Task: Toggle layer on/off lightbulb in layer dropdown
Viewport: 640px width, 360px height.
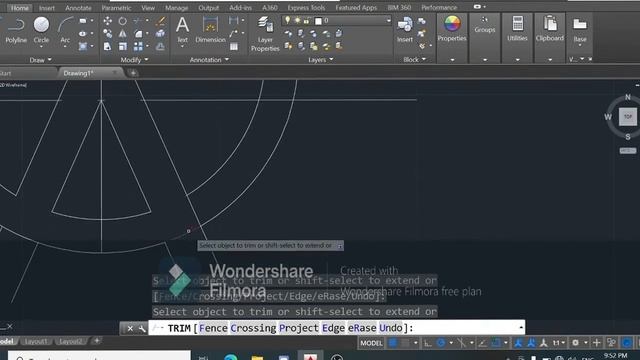Action: coord(287,20)
